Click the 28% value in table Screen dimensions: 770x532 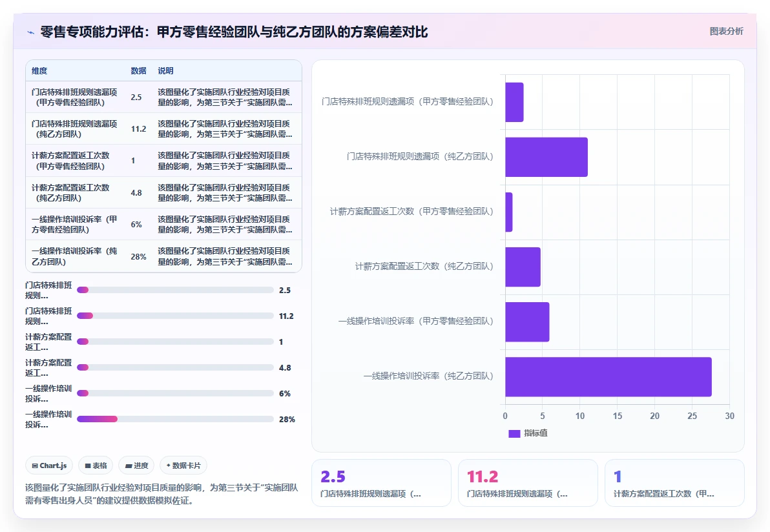point(138,257)
